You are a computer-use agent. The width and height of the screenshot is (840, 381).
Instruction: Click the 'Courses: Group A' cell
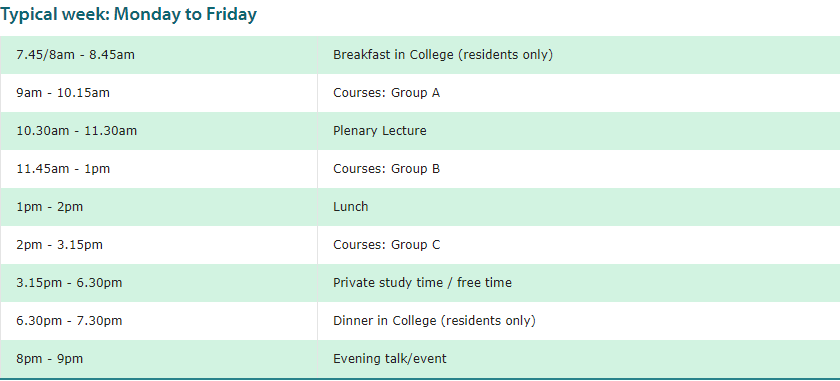click(x=579, y=93)
